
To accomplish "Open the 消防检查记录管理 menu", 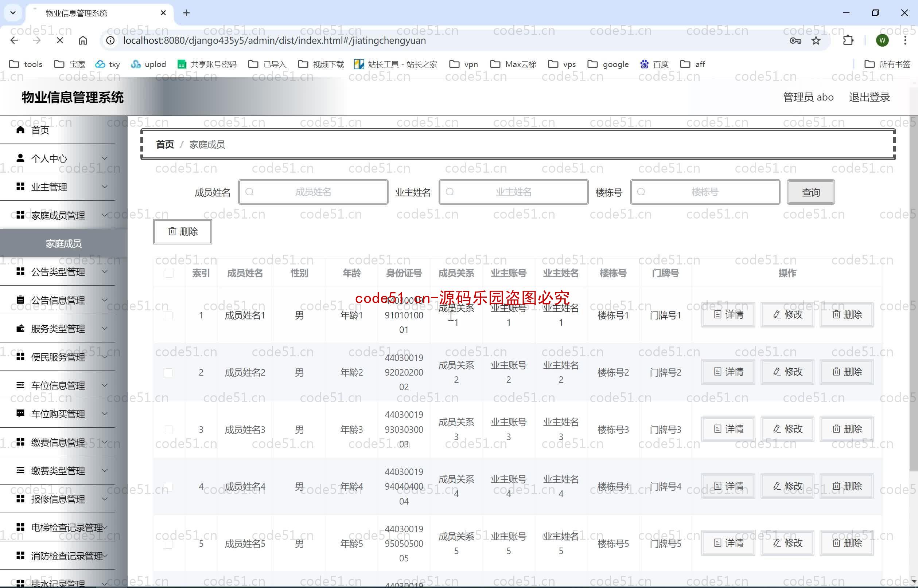I will pyautogui.click(x=57, y=556).
